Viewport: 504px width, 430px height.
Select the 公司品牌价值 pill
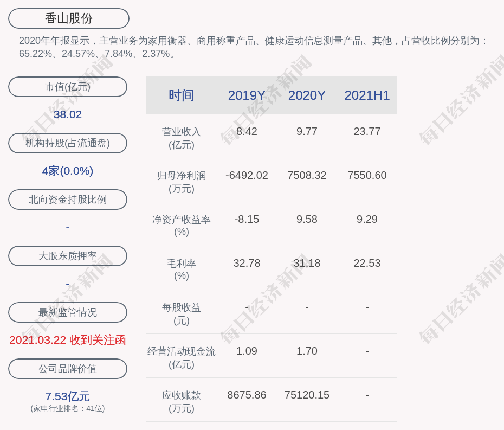[68, 369]
